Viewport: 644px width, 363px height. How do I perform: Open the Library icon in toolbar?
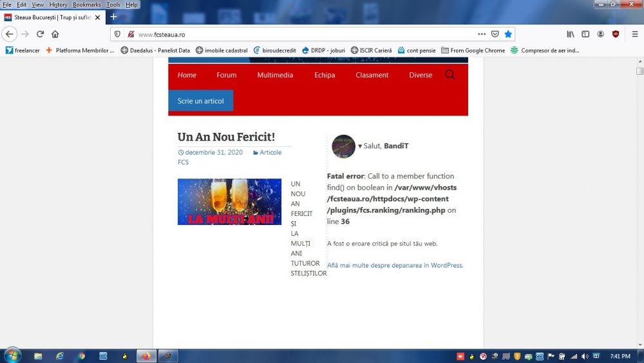click(x=571, y=34)
